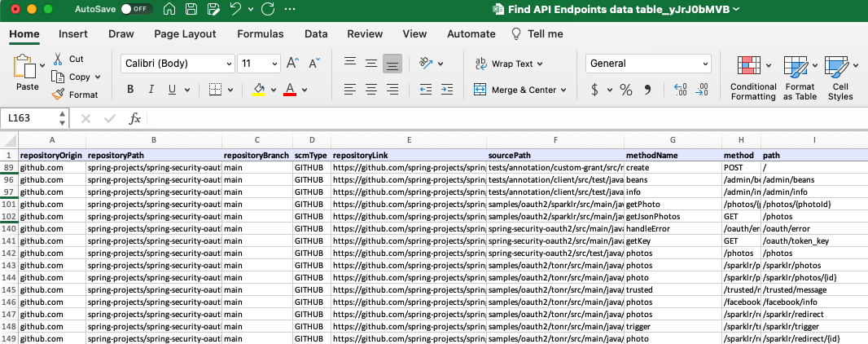Apply currency dollar format
868x344 pixels.
pos(594,90)
